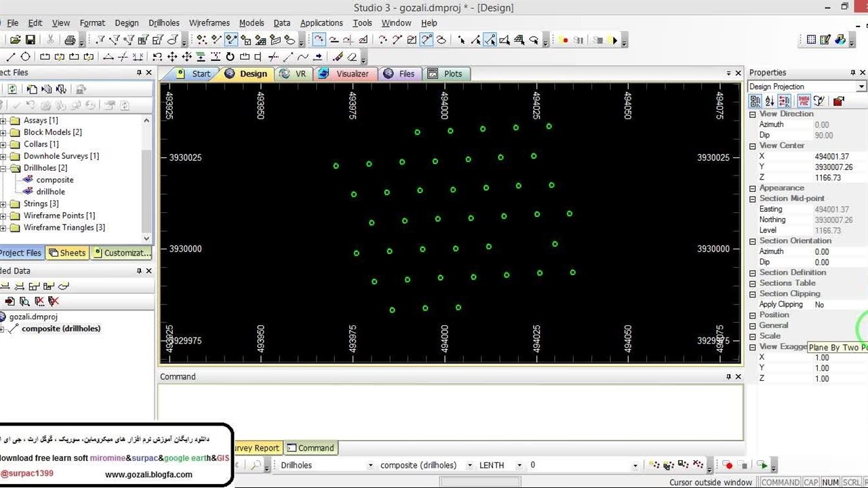868x488 pixels.
Task: Click the red record script button
Action: click(x=564, y=40)
